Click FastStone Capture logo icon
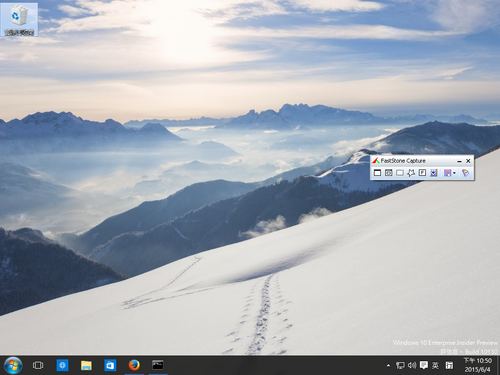Viewport: 500px width, 375px height. (376, 160)
